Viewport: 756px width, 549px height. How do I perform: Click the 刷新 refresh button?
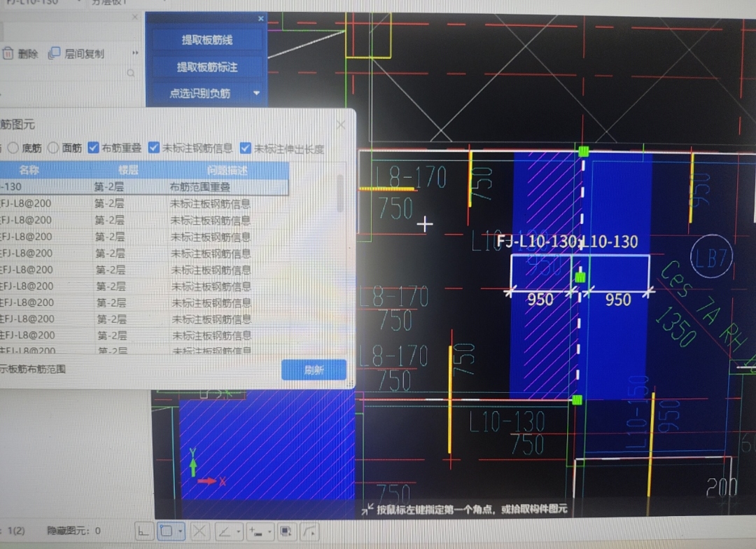click(x=314, y=370)
